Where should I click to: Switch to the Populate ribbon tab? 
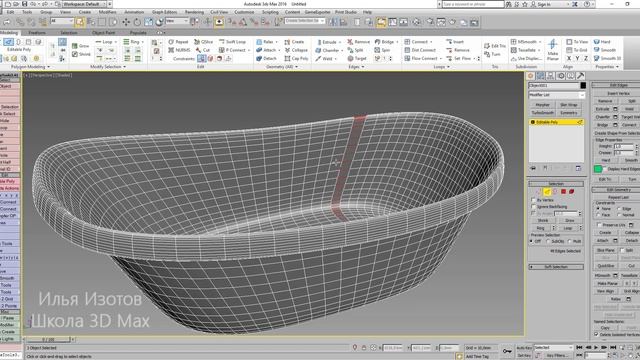pos(138,33)
